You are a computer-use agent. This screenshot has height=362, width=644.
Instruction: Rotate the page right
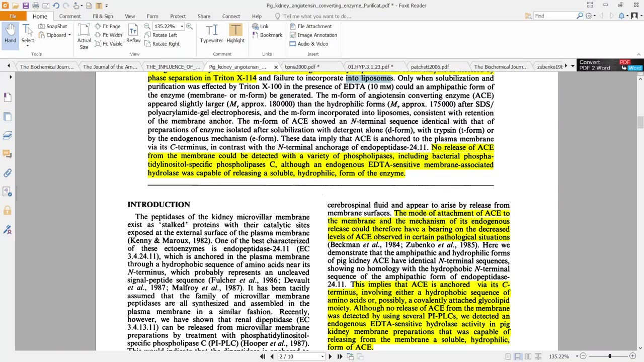(x=162, y=44)
